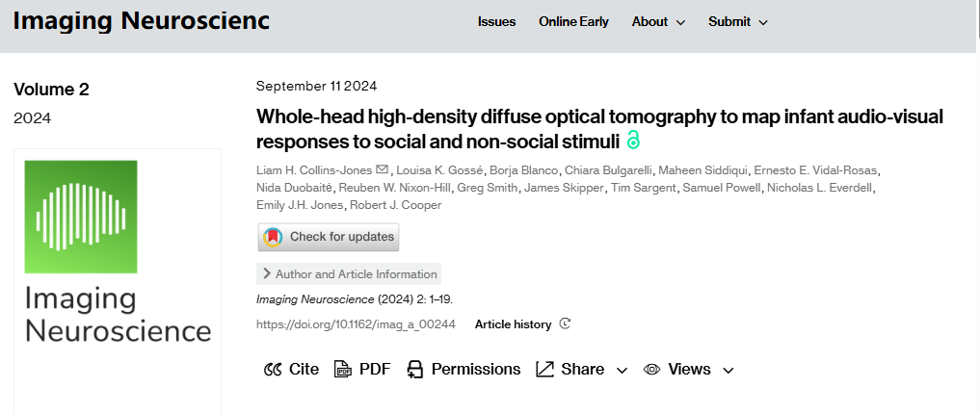Click the Cite quotation mark icon

tap(273, 370)
